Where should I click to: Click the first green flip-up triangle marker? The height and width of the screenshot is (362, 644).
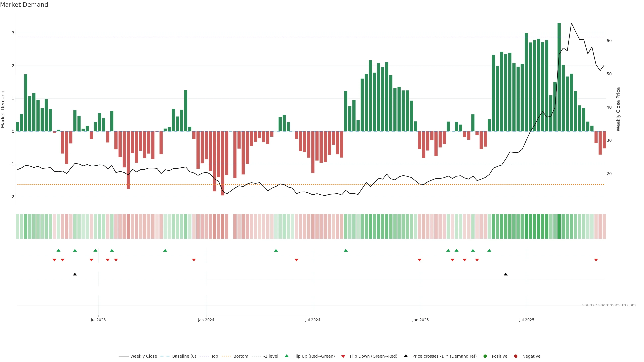pyautogui.click(x=59, y=250)
